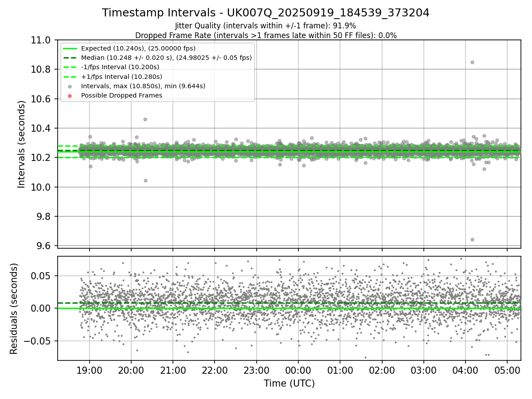Click the 23:00 x-axis tick label
532x399 pixels.
point(256,371)
